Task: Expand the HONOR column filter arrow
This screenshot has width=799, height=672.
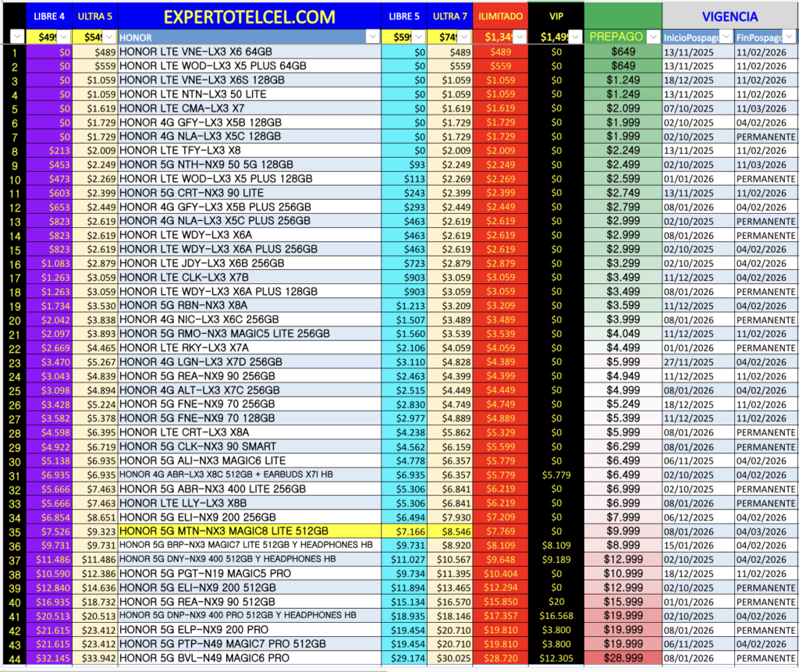Action: coord(373,37)
